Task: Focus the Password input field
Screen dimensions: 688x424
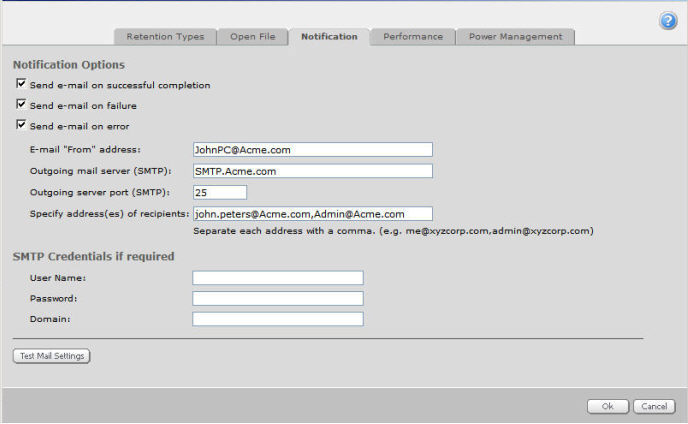Action: tap(277, 299)
